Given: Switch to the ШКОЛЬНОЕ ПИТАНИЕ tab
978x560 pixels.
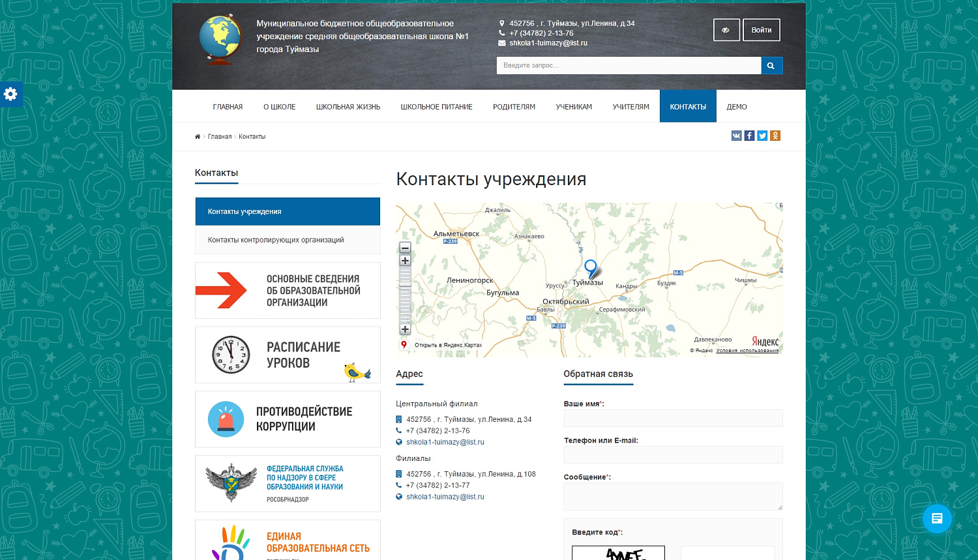Looking at the screenshot, I should click(436, 106).
